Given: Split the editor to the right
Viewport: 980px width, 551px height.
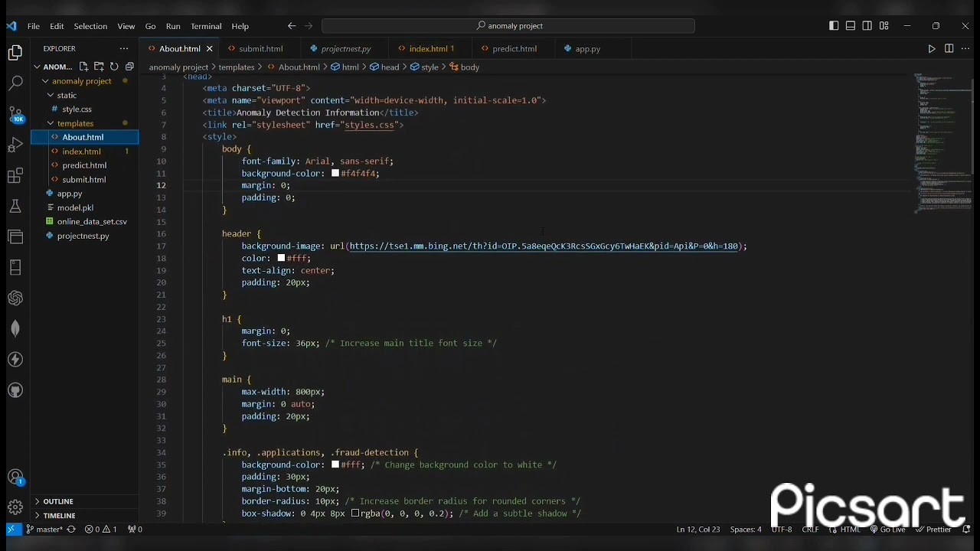Looking at the screenshot, I should [x=949, y=48].
